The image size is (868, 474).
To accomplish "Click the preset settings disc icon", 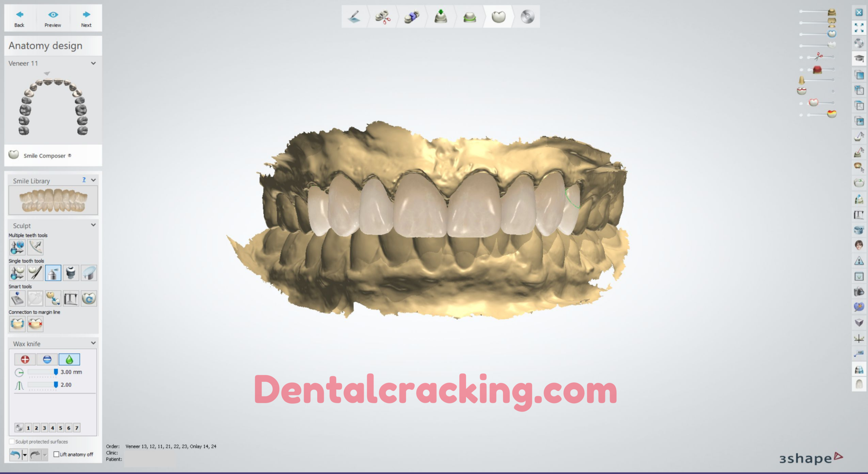I will point(19,428).
